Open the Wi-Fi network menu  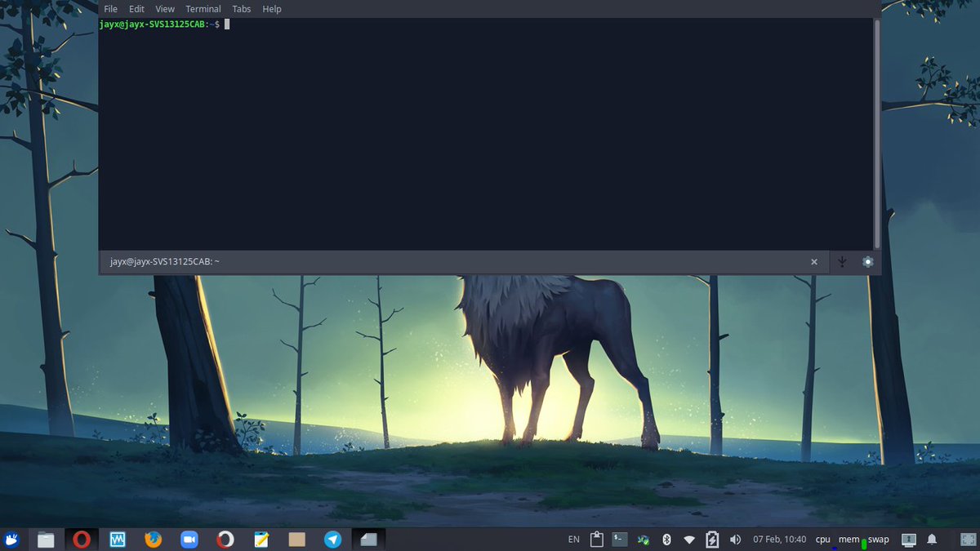coord(689,540)
